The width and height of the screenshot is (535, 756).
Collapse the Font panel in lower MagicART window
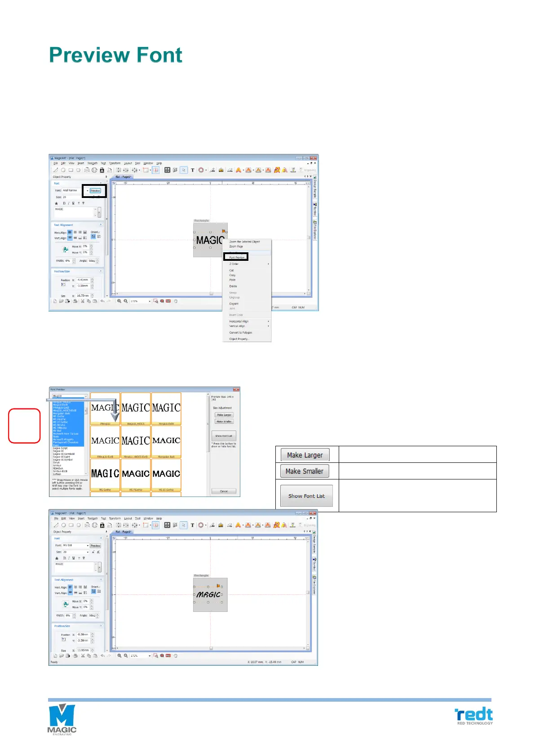(x=101, y=538)
